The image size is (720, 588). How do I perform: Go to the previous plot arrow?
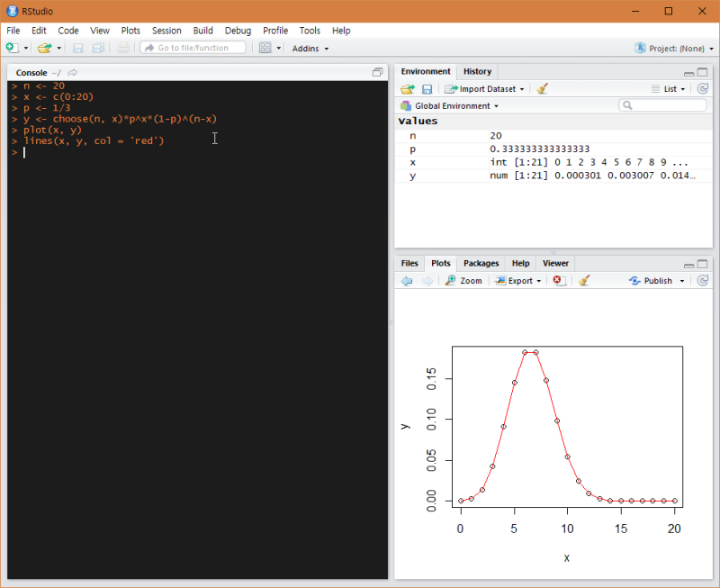[407, 281]
